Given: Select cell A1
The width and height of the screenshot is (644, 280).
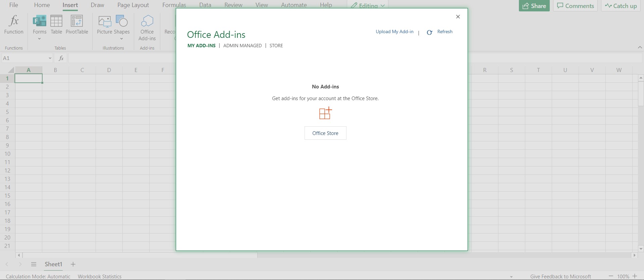Looking at the screenshot, I should point(29,78).
